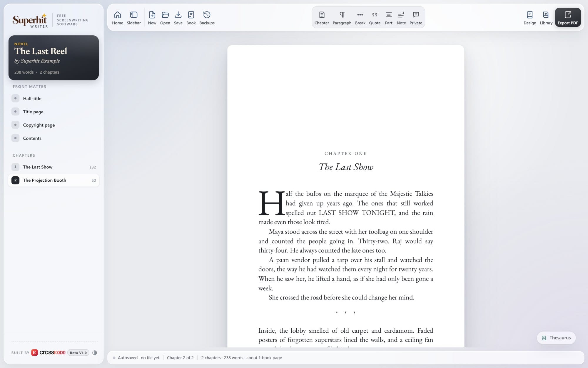The width and height of the screenshot is (588, 368).
Task: Open the Book settings
Action: coord(191,18)
